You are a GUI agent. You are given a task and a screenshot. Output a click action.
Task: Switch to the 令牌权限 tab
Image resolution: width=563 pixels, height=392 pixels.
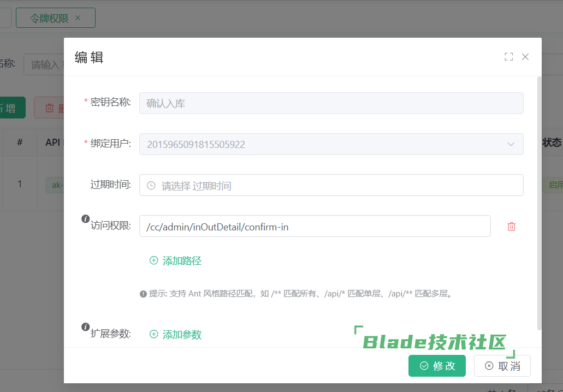[49, 18]
